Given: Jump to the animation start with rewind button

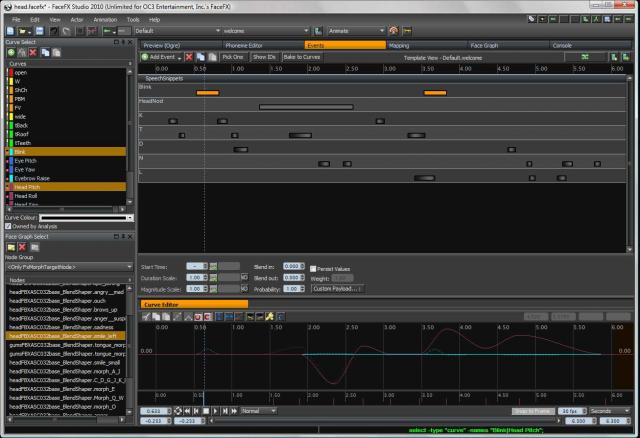Looking at the screenshot, I should point(187,411).
